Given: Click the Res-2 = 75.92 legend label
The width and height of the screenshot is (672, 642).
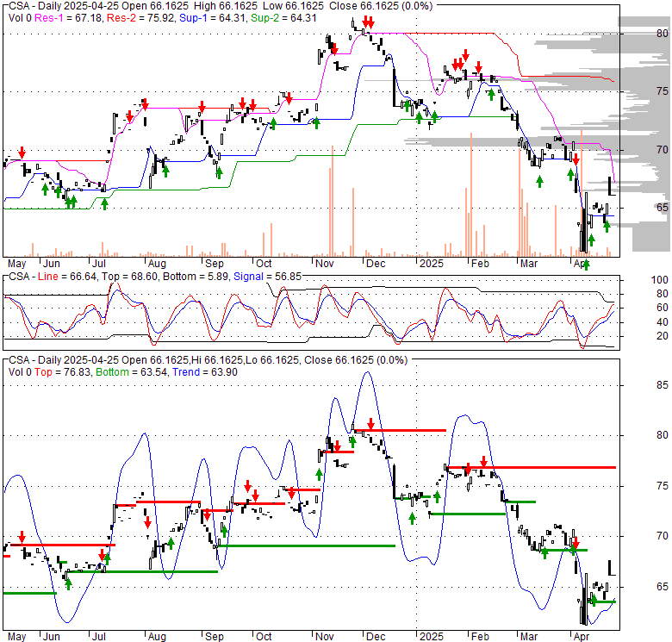Looking at the screenshot, I should tap(141, 18).
